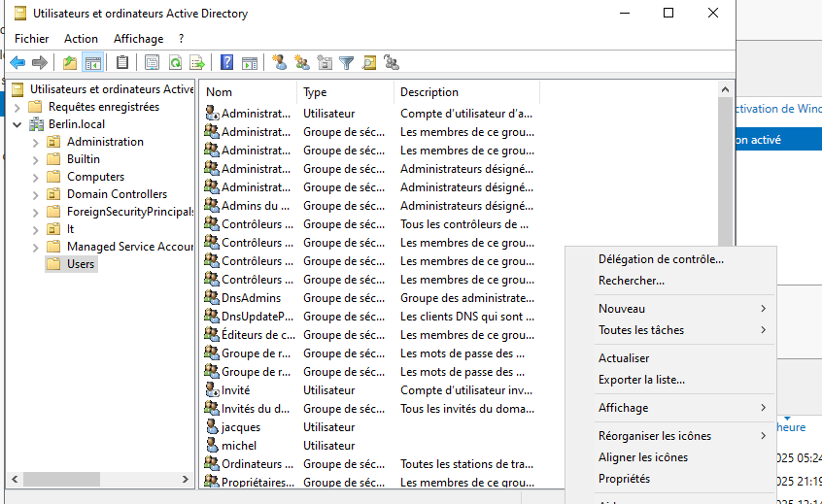
Task: Sort list by the Type column header
Action: point(345,92)
